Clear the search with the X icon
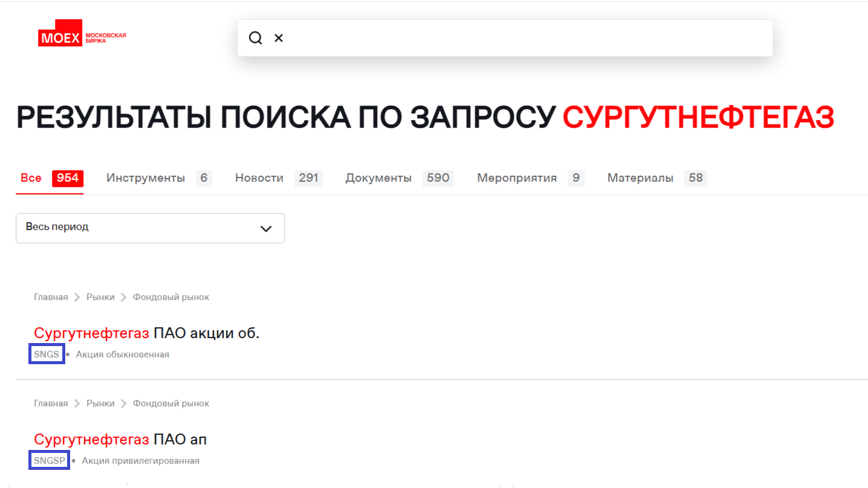This screenshot has width=868, height=488. (279, 38)
